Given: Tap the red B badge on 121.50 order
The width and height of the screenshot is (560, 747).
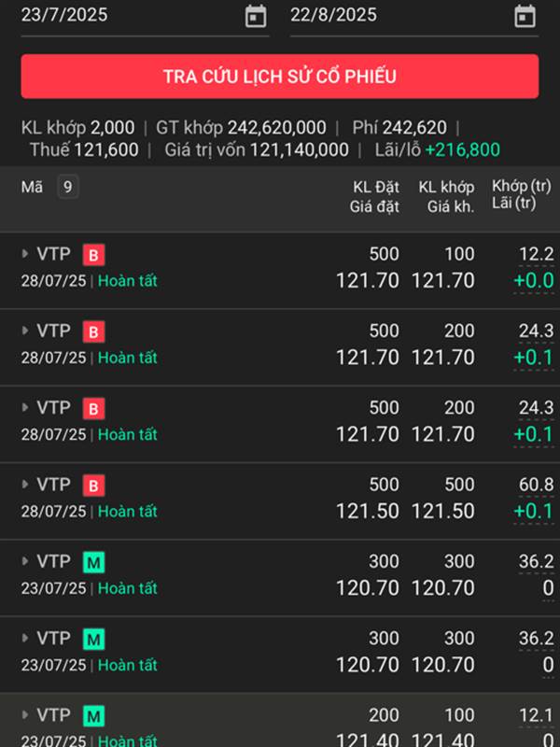Looking at the screenshot, I should [x=94, y=486].
